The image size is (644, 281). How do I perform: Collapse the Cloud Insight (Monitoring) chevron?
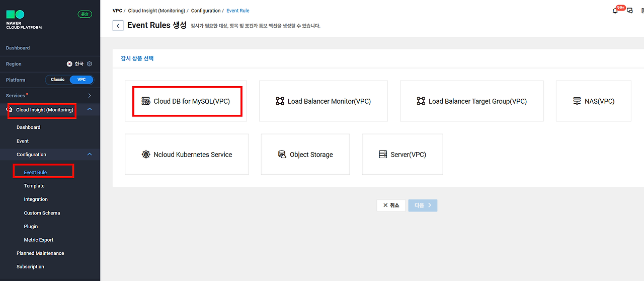90,110
